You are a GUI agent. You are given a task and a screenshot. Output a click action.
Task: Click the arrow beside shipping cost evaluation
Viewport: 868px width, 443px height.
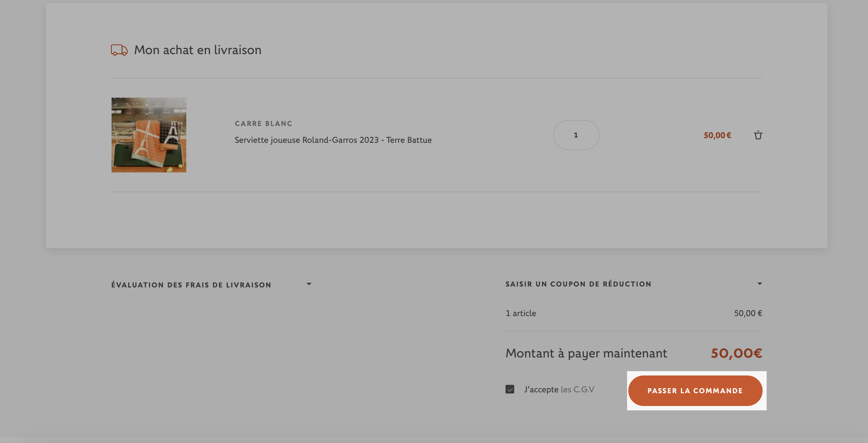(309, 284)
